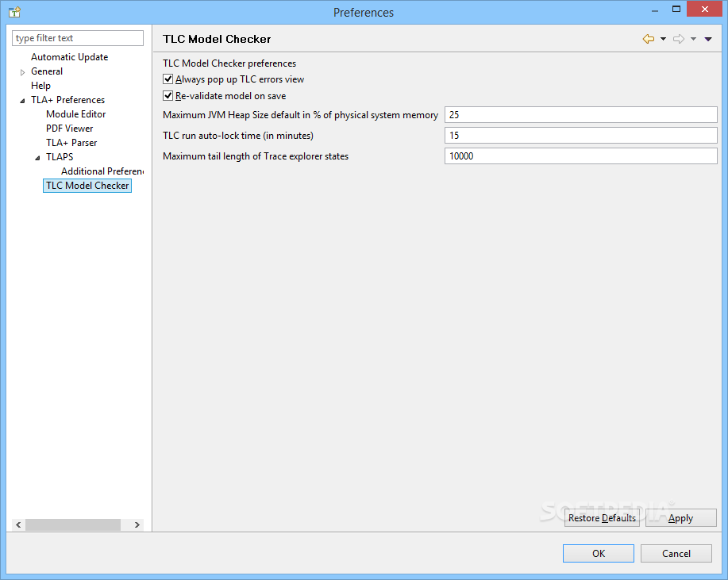The image size is (728, 580).
Task: Select General in the preferences tree
Action: point(47,71)
